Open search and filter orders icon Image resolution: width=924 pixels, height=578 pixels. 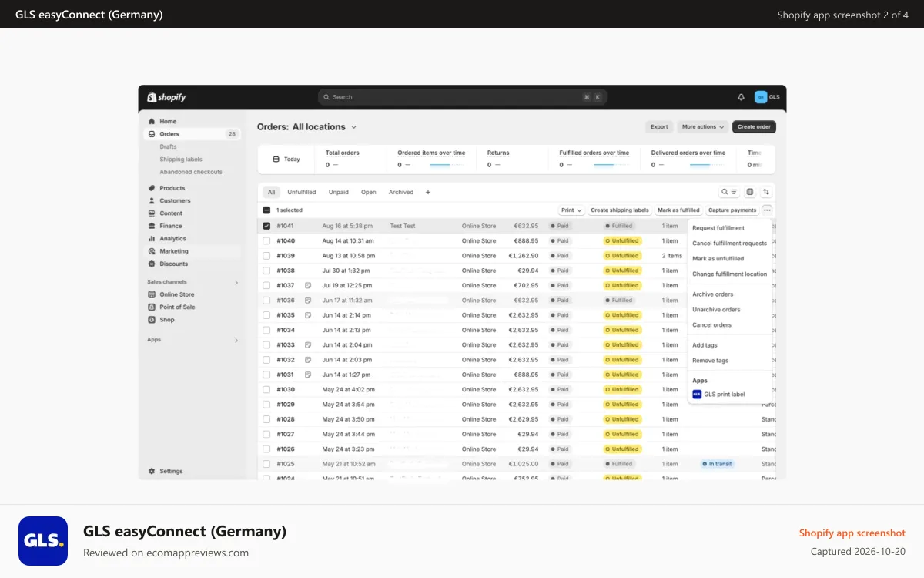pyautogui.click(x=729, y=192)
